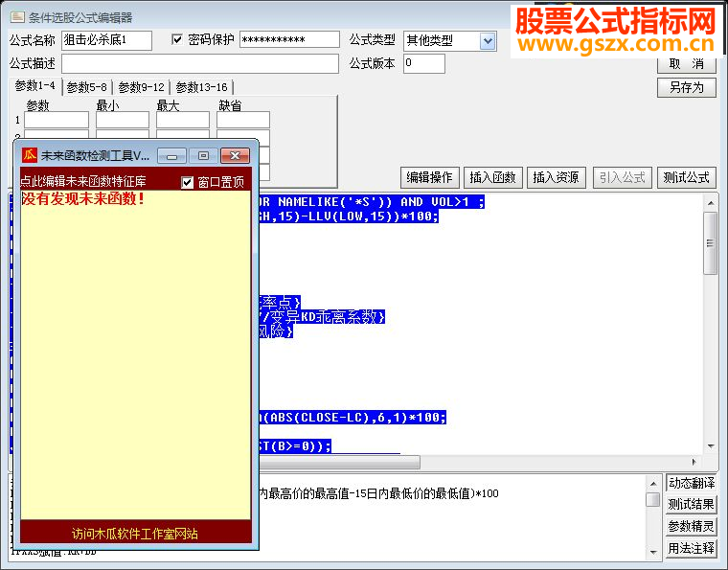Click translation pane scroll down arrow
This screenshot has height=570, width=728.
(x=653, y=553)
